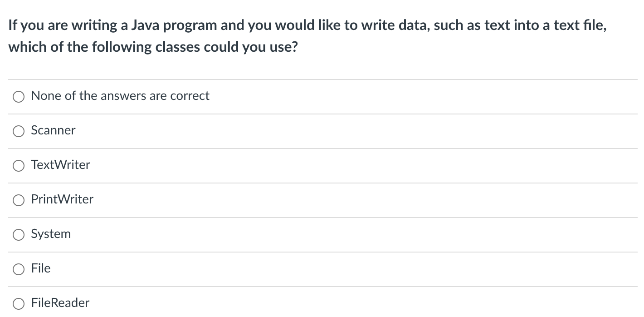Click the circle next to TextWriter
This screenshot has height=317, width=644.
tap(19, 165)
